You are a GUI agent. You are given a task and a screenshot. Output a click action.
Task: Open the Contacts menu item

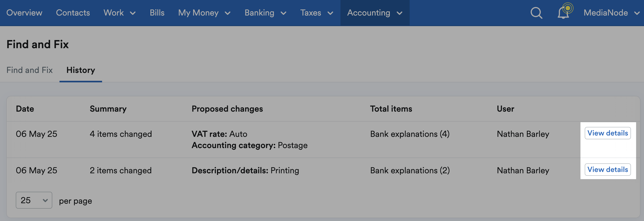(x=73, y=13)
